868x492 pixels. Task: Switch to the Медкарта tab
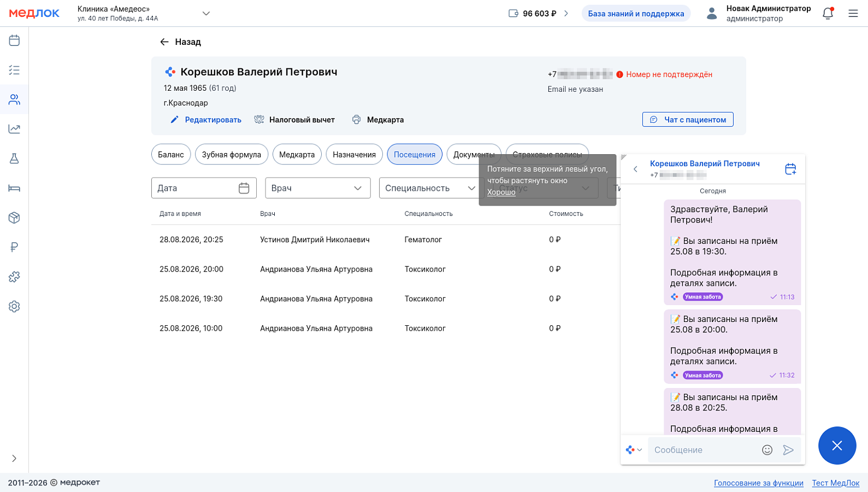tap(297, 155)
